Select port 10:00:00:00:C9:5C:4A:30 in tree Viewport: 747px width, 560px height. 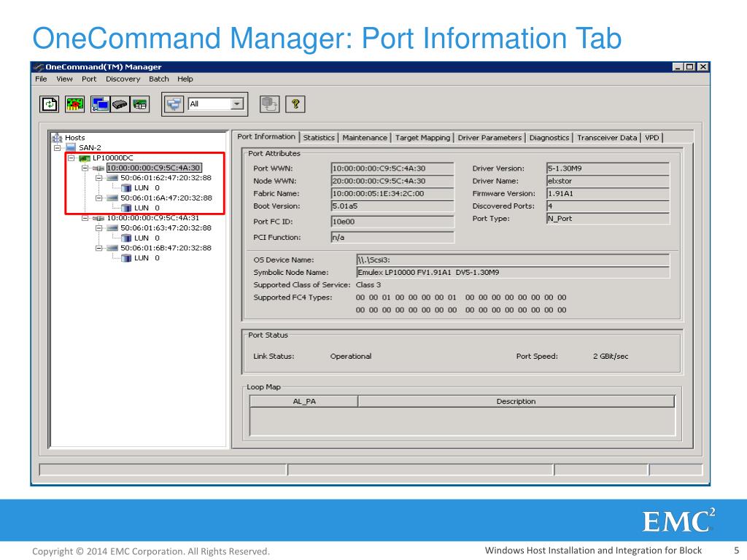point(153,168)
